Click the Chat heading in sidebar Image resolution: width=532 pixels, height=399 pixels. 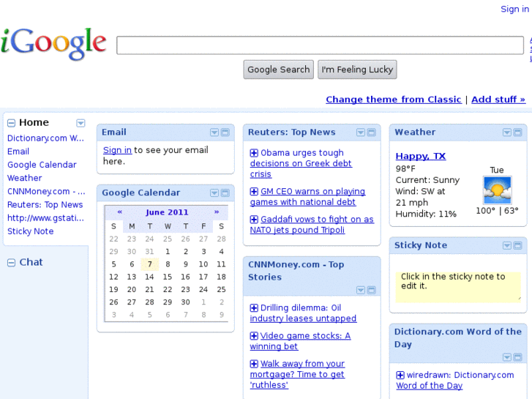31,262
